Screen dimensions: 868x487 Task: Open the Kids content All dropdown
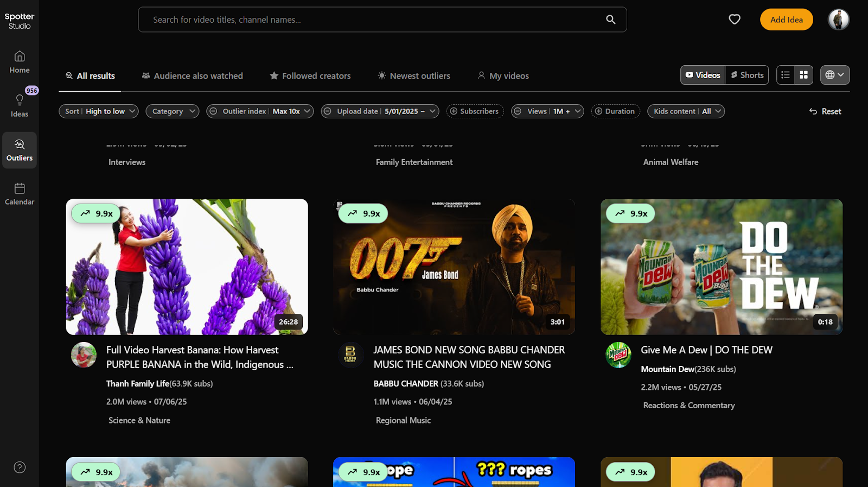[x=686, y=111]
